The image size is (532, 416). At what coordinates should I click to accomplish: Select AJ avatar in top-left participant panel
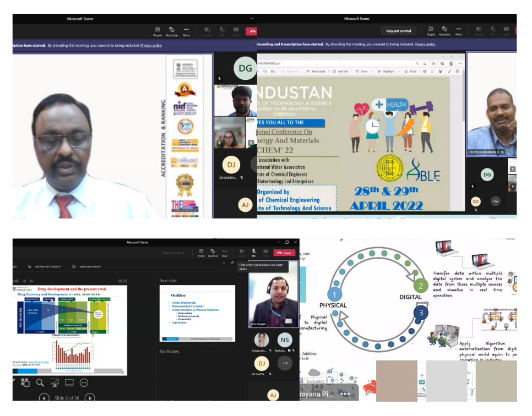[x=245, y=205]
